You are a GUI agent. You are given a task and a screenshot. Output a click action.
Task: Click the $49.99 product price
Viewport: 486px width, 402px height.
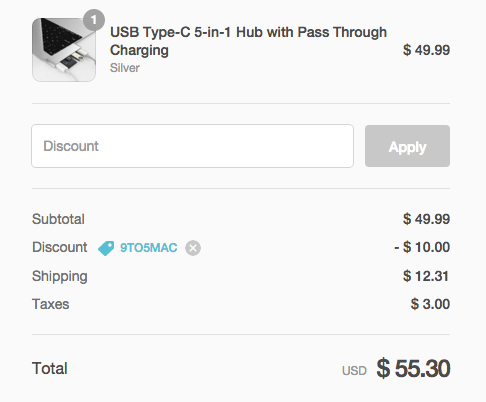(x=426, y=50)
